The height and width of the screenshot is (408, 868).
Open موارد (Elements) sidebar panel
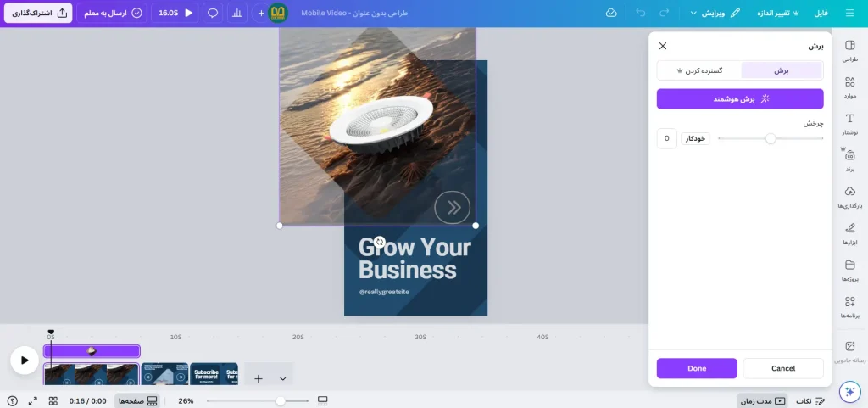click(x=849, y=87)
